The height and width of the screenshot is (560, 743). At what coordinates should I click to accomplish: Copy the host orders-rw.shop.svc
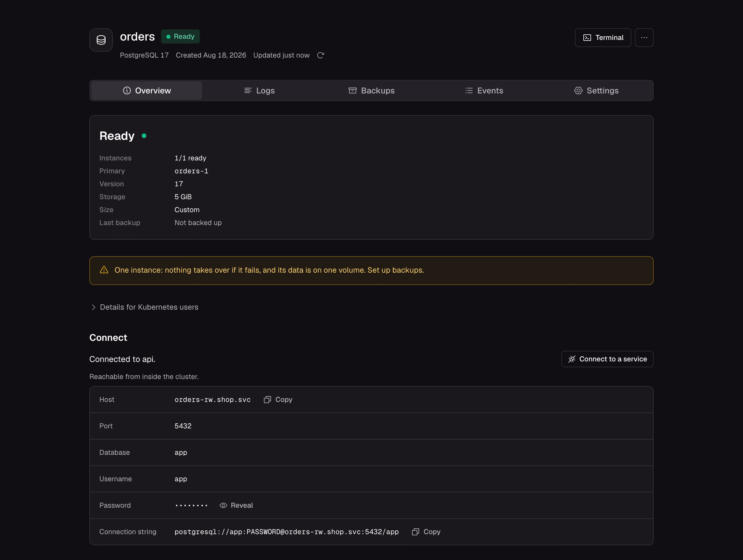[x=278, y=400]
